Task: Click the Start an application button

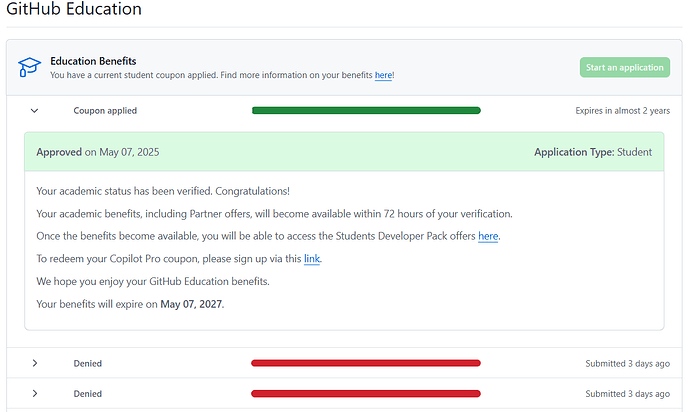Action: pyautogui.click(x=624, y=67)
